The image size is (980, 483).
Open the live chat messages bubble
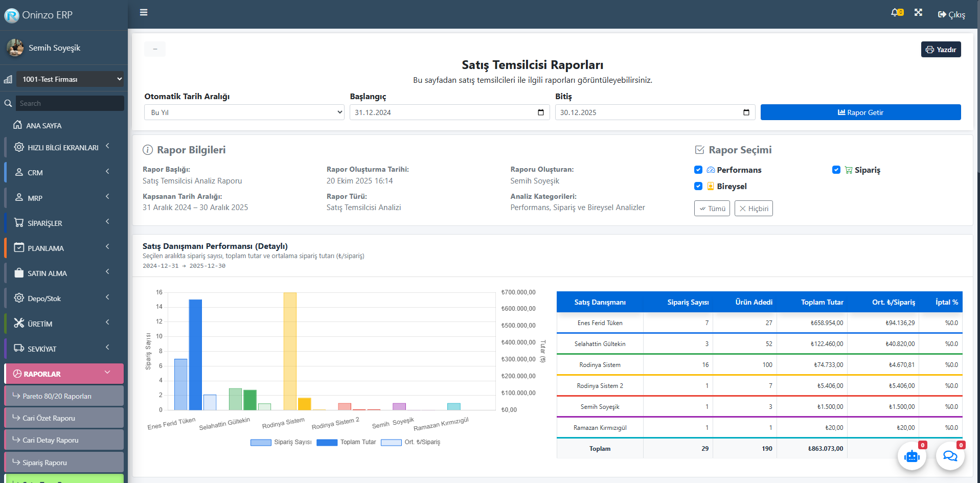950,456
